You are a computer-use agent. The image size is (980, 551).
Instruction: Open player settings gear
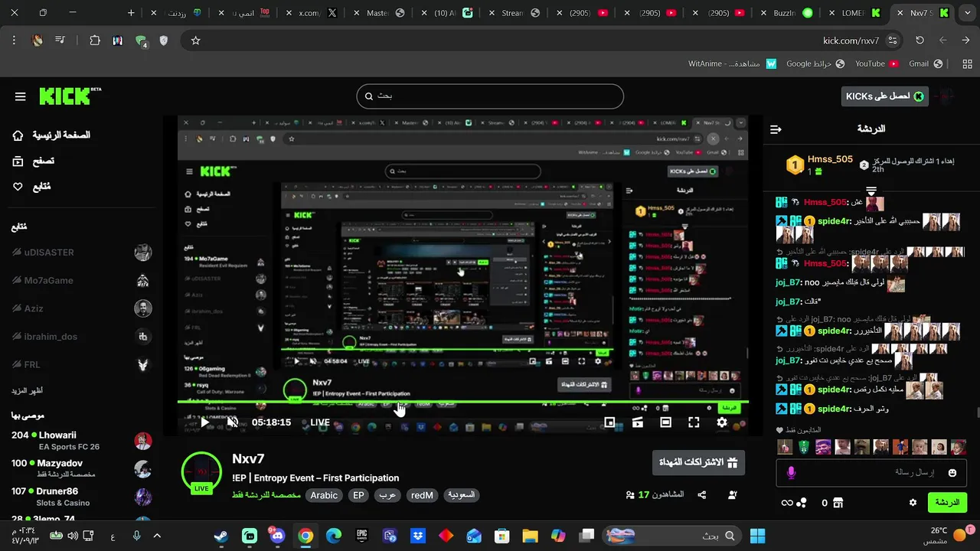pos(722,422)
